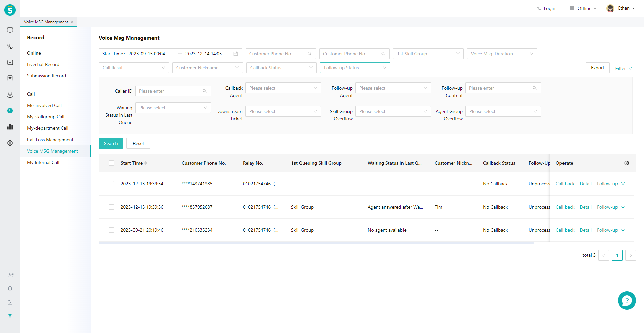Open the statistics bar chart icon
Screen dimensions: 644x333
point(10,127)
